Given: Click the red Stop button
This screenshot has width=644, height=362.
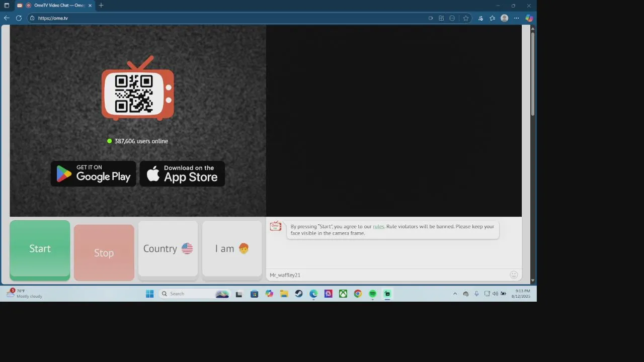Looking at the screenshot, I should coord(104,253).
